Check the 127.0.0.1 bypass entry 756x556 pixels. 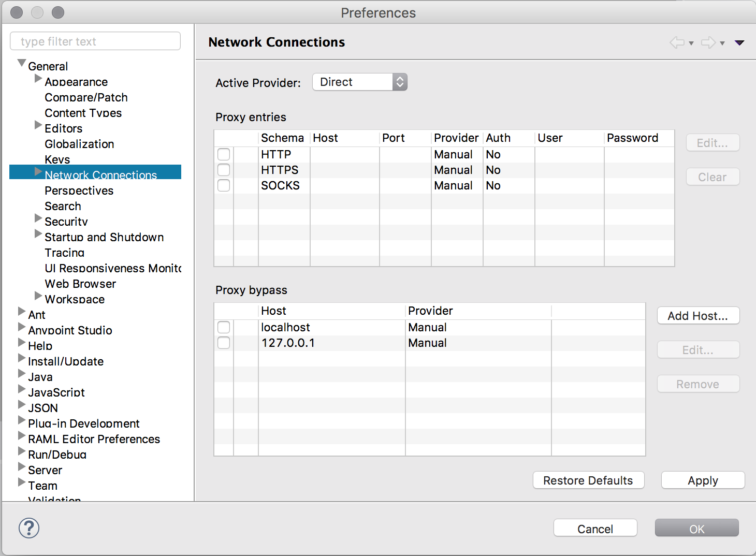click(223, 342)
